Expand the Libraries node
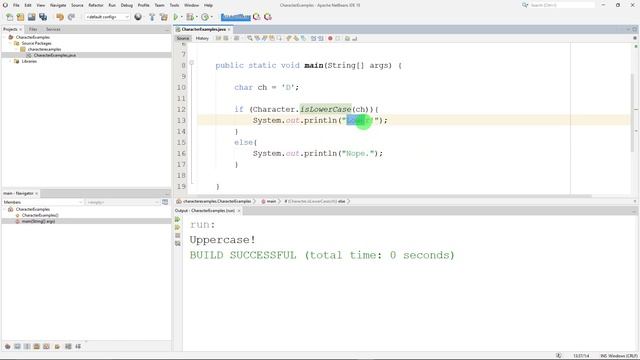 10,61
